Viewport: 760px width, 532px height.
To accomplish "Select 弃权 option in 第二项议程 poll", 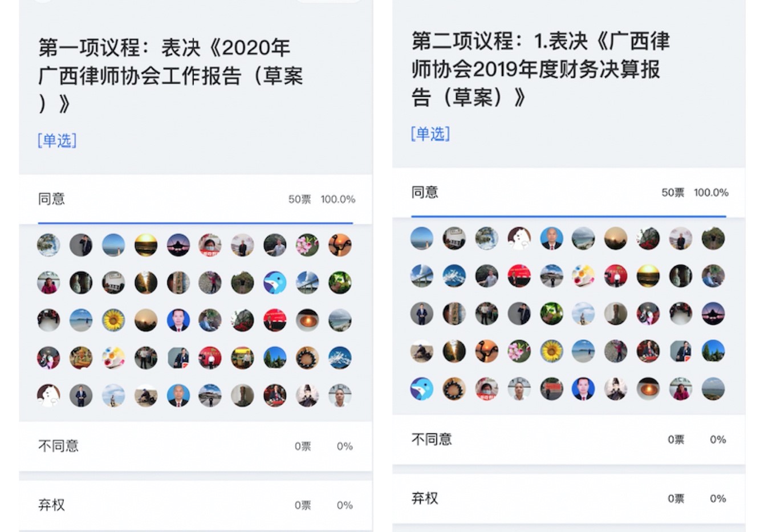I will click(x=568, y=498).
